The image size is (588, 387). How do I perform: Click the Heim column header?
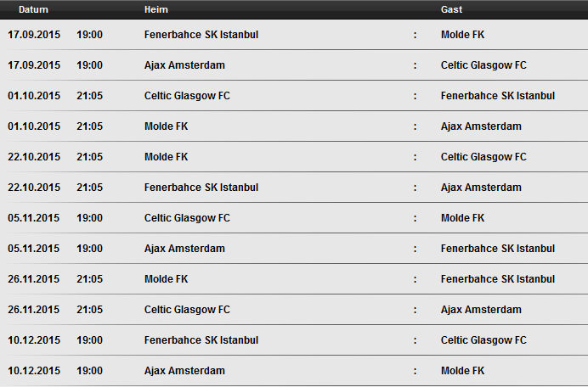click(x=156, y=9)
